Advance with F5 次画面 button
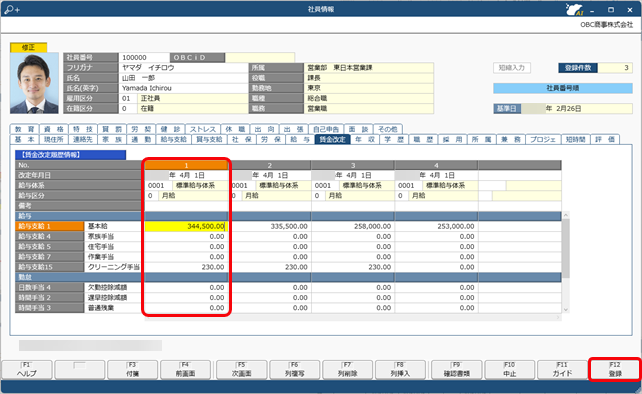Image resolution: width=642 pixels, height=394 pixels. coord(242,369)
